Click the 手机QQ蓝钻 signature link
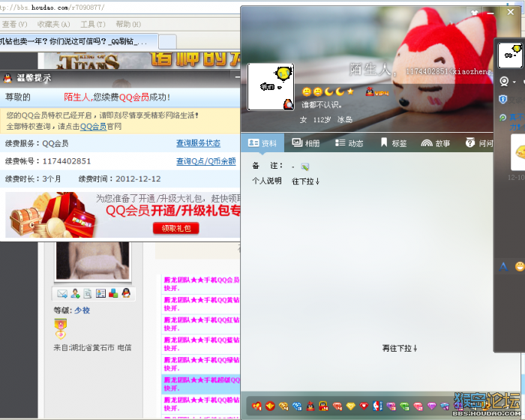Image resolution: width=525 pixels, height=420 pixels. (202, 344)
